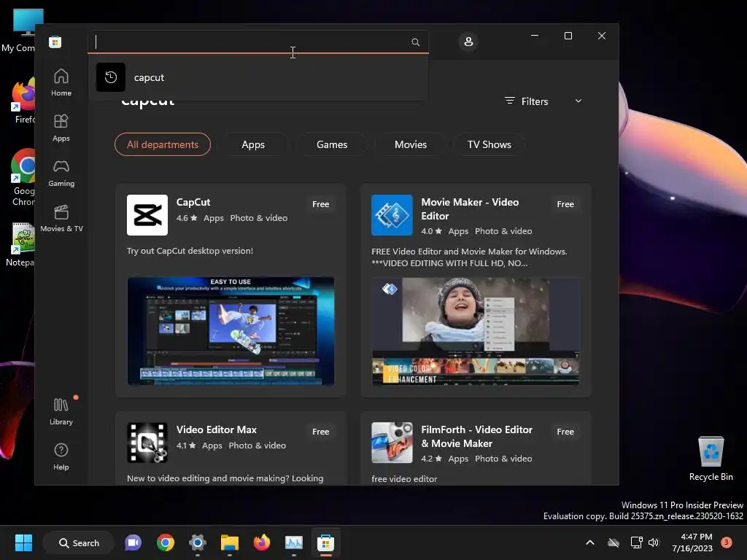Screen dimensions: 747x560
Task: Select the TV Shows department filter
Action: (489, 144)
